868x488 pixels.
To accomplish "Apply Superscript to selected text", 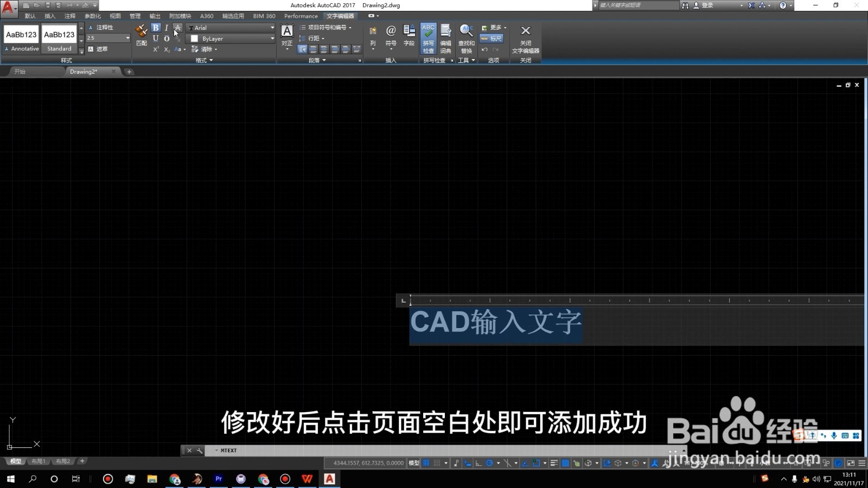I will [156, 49].
